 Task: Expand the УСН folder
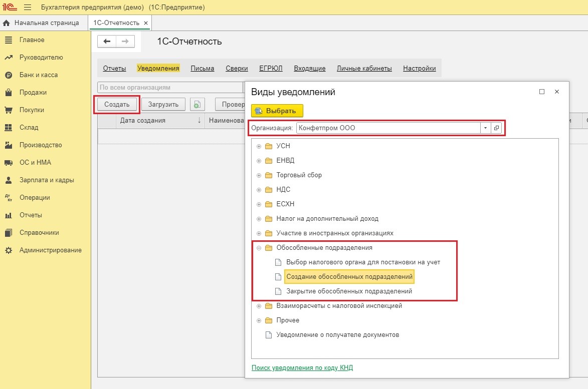[259, 146]
